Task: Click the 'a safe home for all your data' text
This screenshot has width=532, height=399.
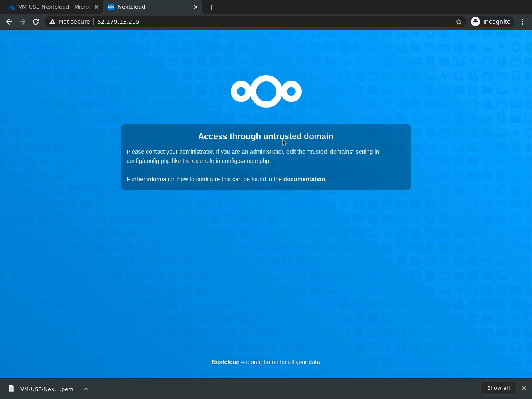Action: pyautogui.click(x=283, y=362)
